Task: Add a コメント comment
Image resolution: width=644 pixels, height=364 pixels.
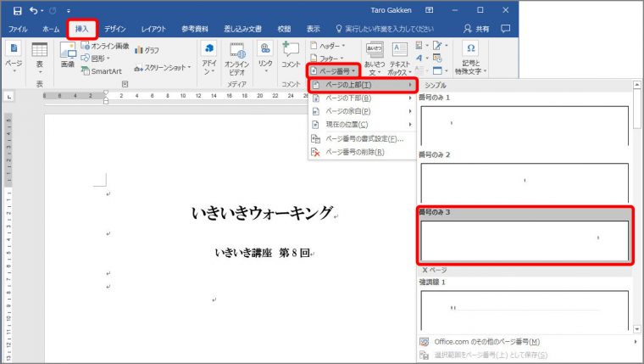Action: [291, 55]
